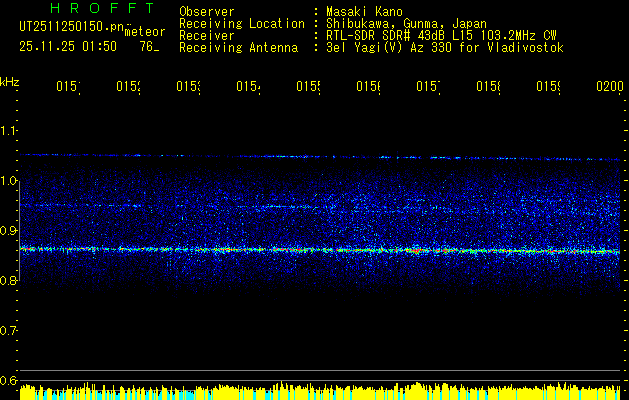Click the 0152 time marker
Image resolution: width=629 pixels, height=400 pixels.
[128, 87]
